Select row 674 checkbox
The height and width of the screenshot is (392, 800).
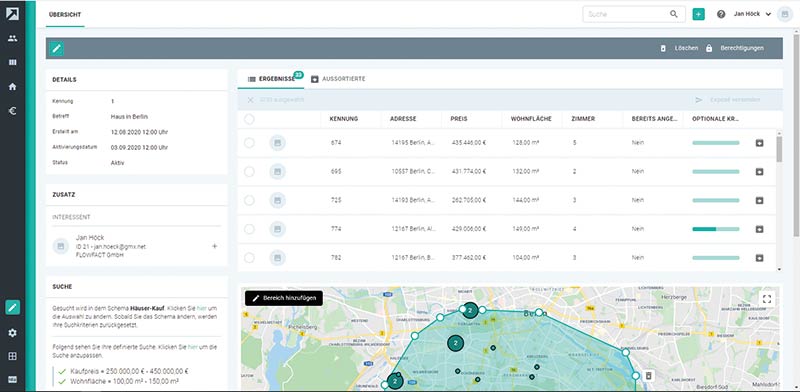pos(249,143)
